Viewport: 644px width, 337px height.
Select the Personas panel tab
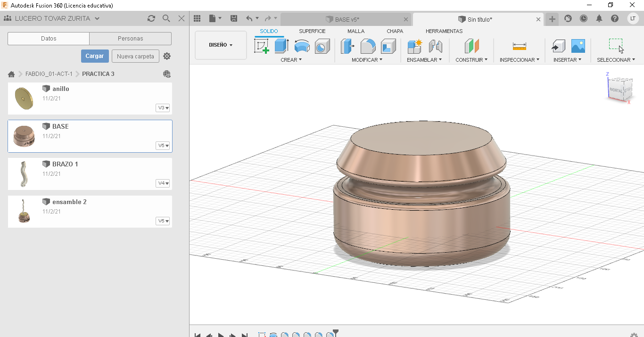tap(131, 39)
